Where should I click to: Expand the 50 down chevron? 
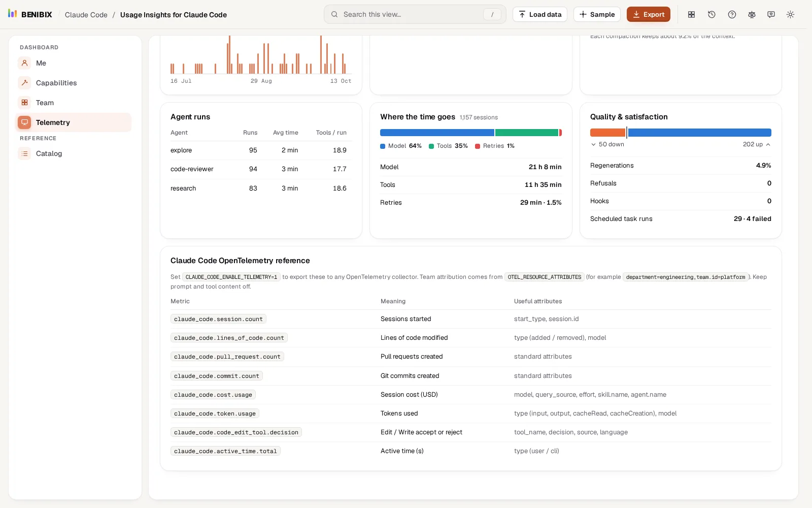[x=593, y=144]
